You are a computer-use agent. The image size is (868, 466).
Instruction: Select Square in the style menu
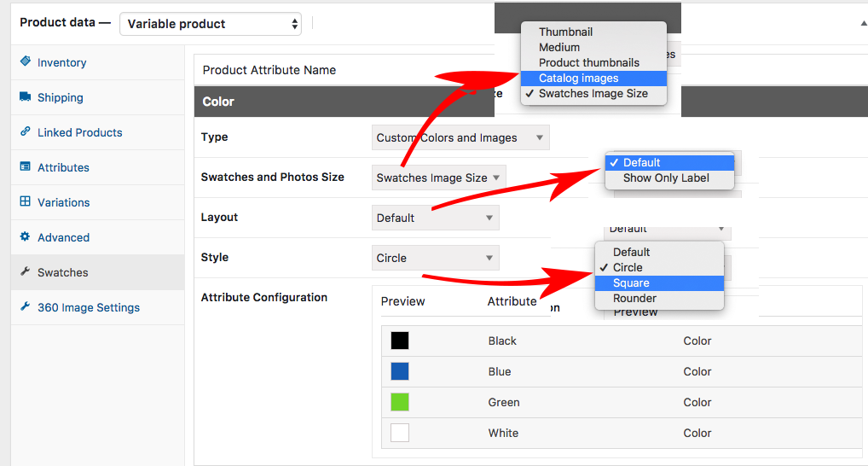tap(631, 283)
